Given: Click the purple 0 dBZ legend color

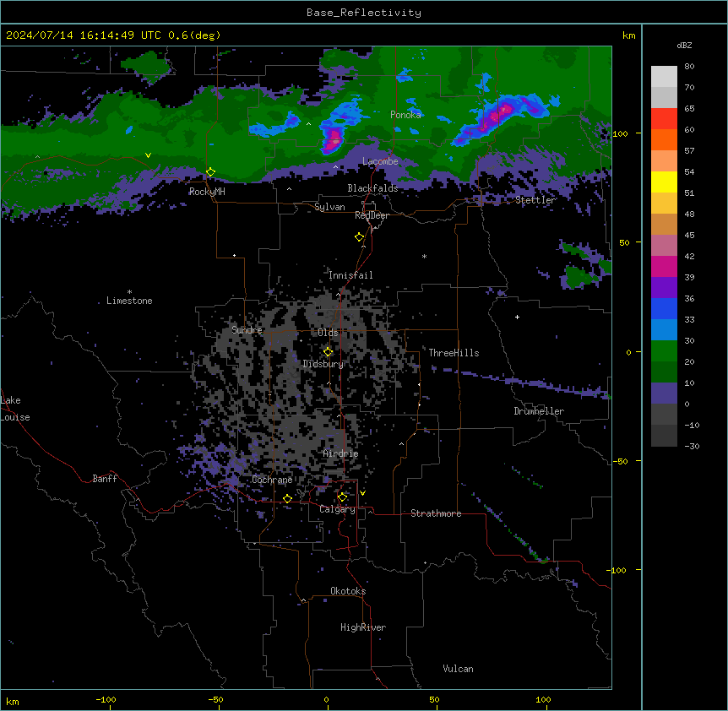Looking at the screenshot, I should (664, 393).
